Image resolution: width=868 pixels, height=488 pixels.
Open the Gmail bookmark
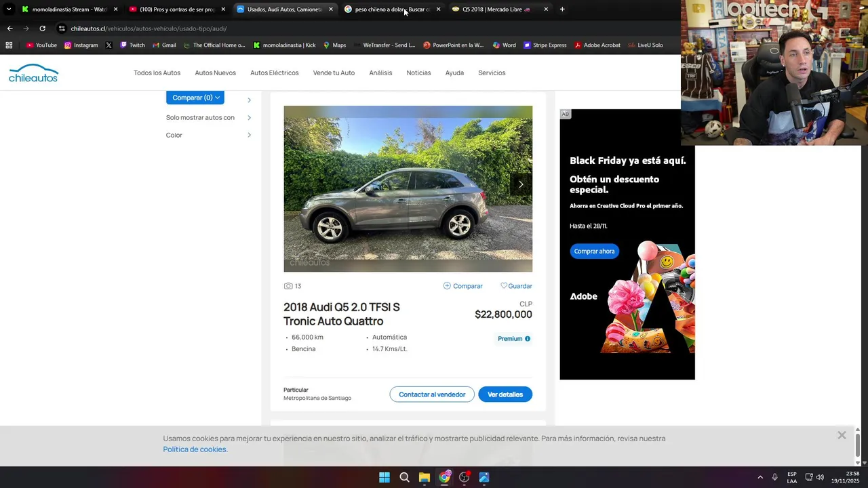164,45
